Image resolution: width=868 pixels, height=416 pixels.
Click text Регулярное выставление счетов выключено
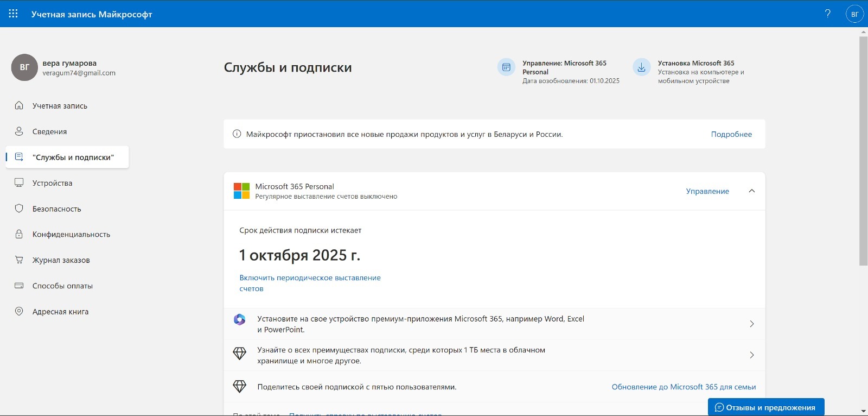(x=326, y=197)
